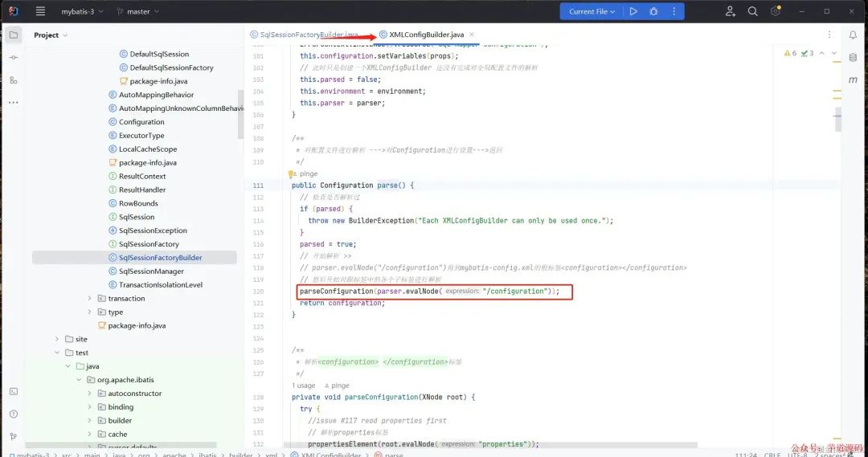Go to next highlighted problem arrow
Image resolution: width=868 pixels, height=457 pixels.
(833, 53)
